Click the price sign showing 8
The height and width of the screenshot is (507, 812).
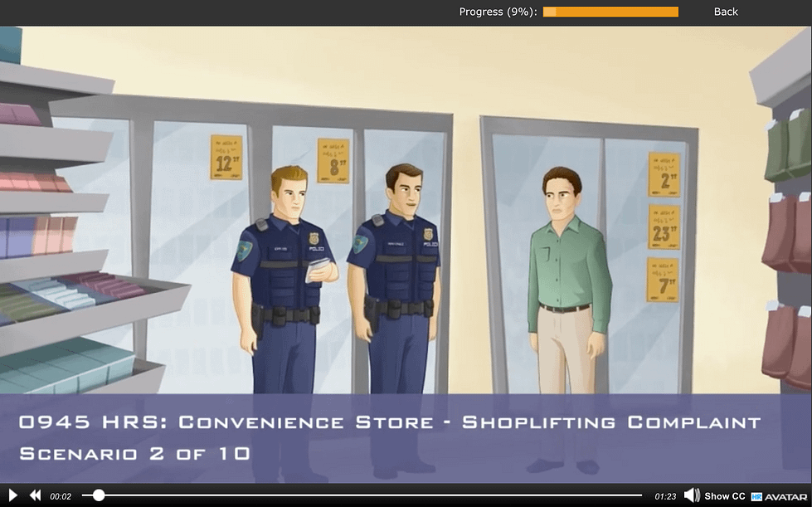pyautogui.click(x=333, y=160)
